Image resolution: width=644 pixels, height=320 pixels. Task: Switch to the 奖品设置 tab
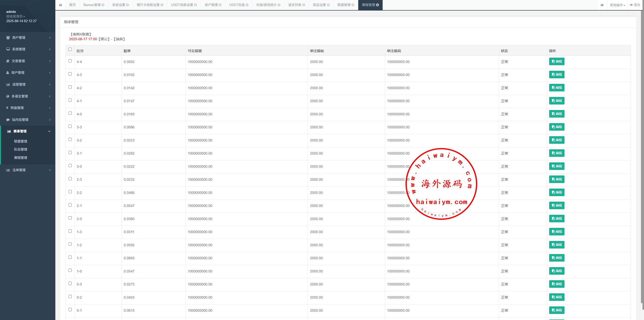coord(319,5)
